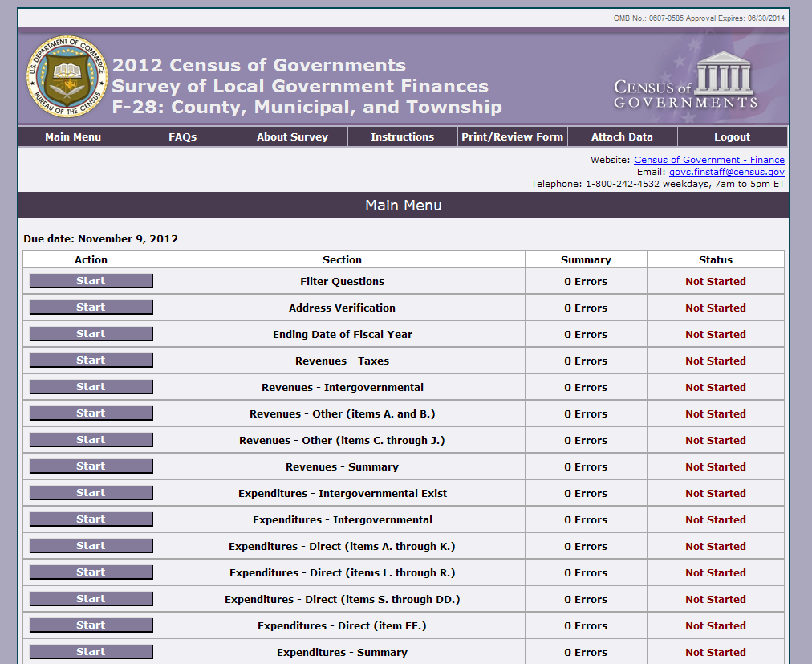Open the Attach Data page
Image resolution: width=812 pixels, height=664 pixels.
coord(623,136)
